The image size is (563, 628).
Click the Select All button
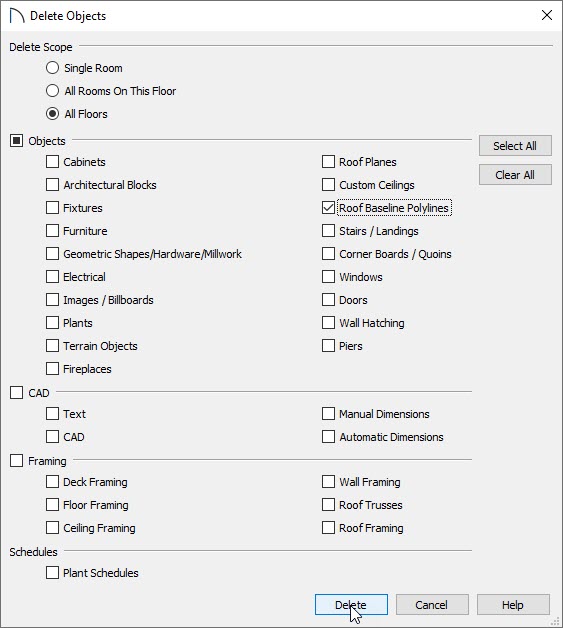pos(515,146)
